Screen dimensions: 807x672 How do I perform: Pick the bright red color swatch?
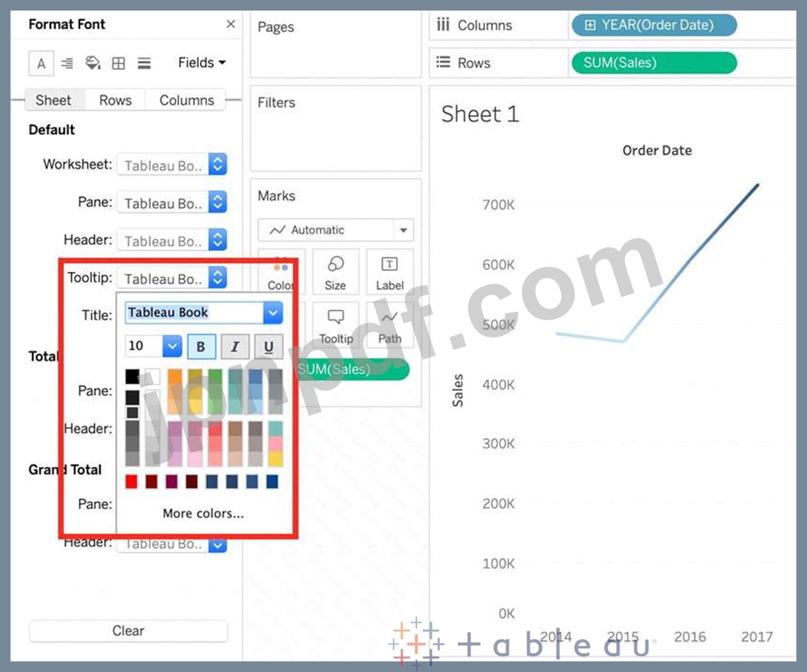coord(132,482)
